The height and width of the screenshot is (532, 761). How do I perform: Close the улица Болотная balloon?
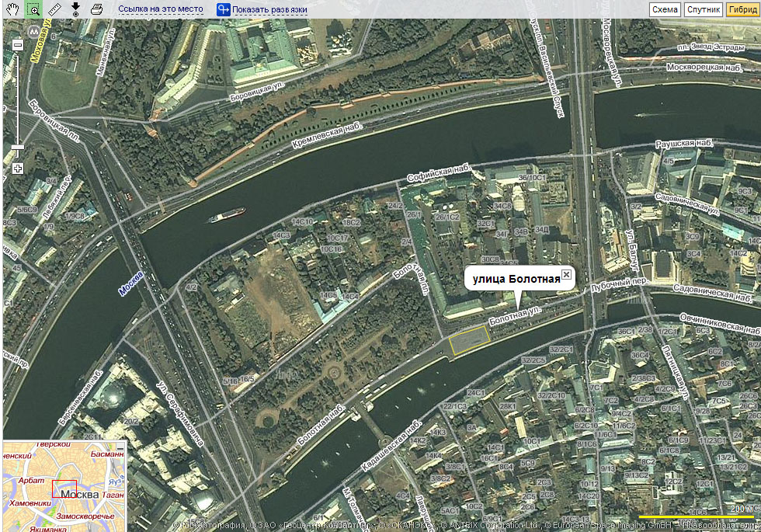566,274
